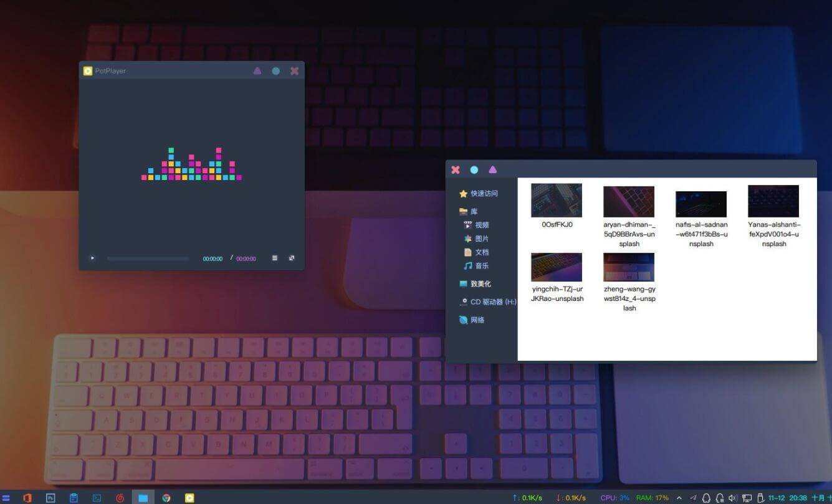The width and height of the screenshot is (832, 504).
Task: Select the zheng-wang unsplash image file
Action: coord(629,268)
